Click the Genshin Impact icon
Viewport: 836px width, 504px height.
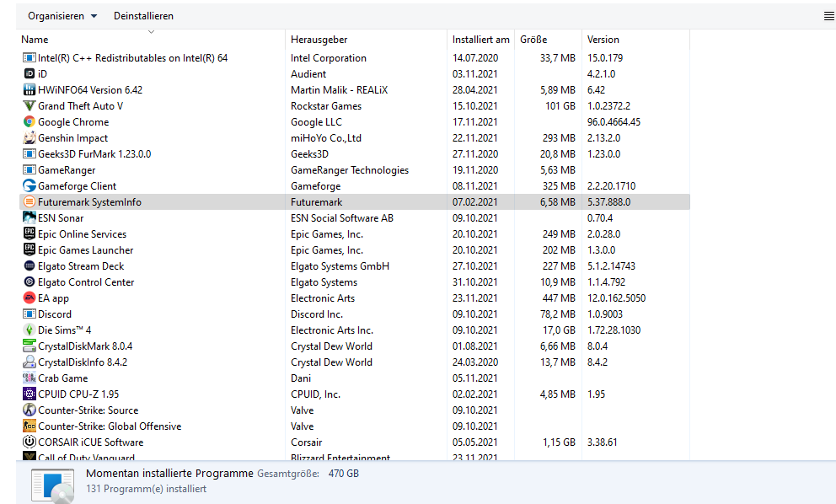(x=29, y=137)
